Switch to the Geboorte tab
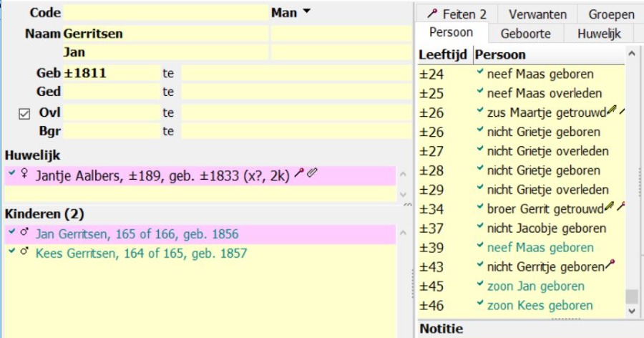This screenshot has height=338, width=644. click(x=526, y=34)
